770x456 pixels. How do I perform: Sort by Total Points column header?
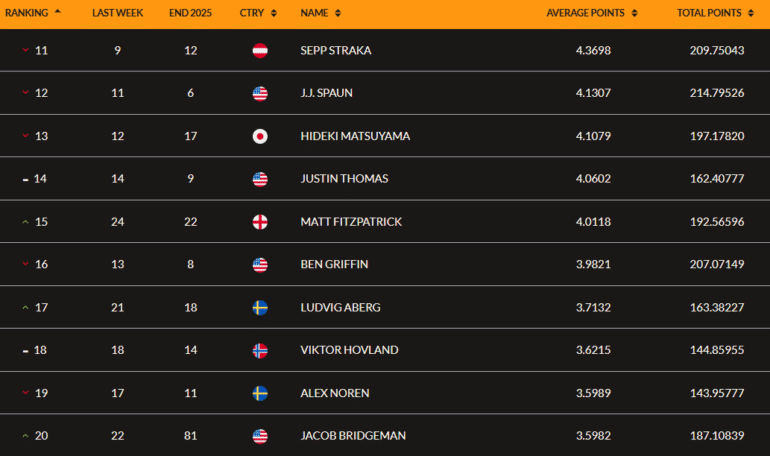pos(714,13)
